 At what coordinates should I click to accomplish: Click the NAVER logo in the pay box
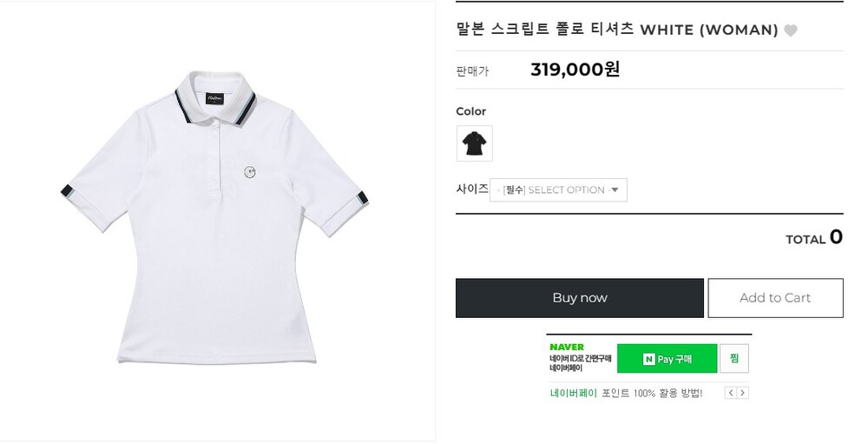[x=567, y=347]
